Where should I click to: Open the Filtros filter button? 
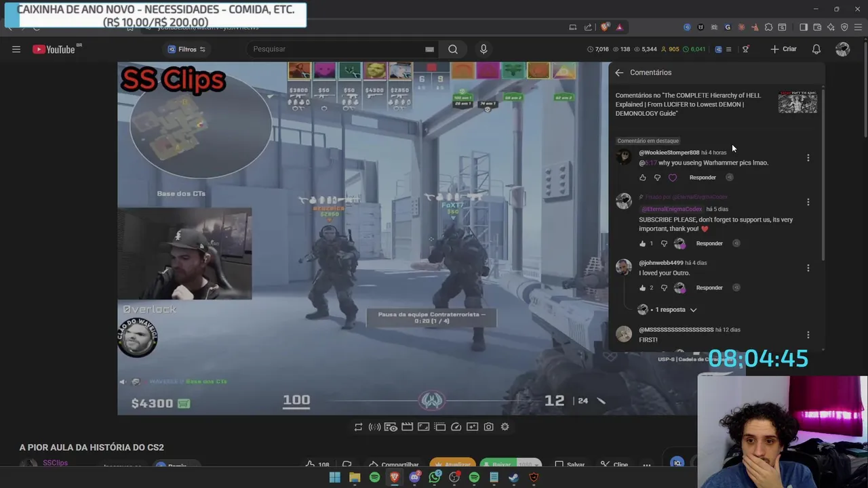(186, 49)
